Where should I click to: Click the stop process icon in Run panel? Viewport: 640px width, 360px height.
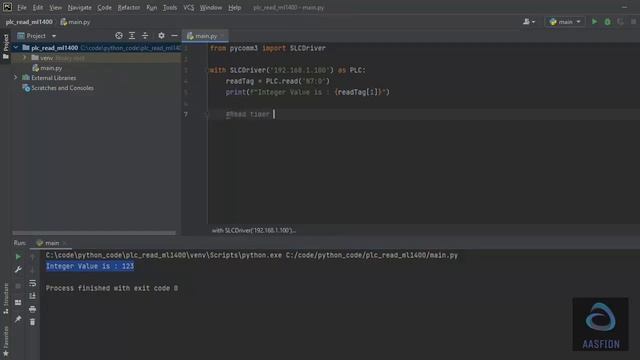click(x=18, y=286)
